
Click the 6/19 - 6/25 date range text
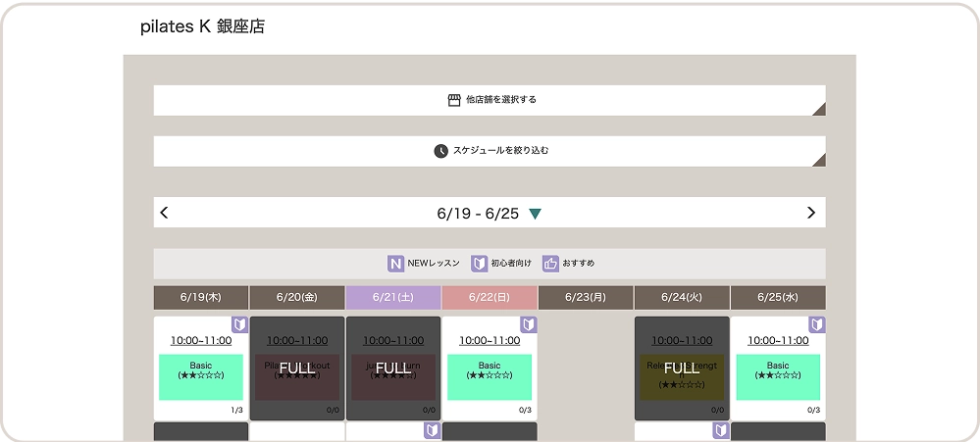[478, 214]
